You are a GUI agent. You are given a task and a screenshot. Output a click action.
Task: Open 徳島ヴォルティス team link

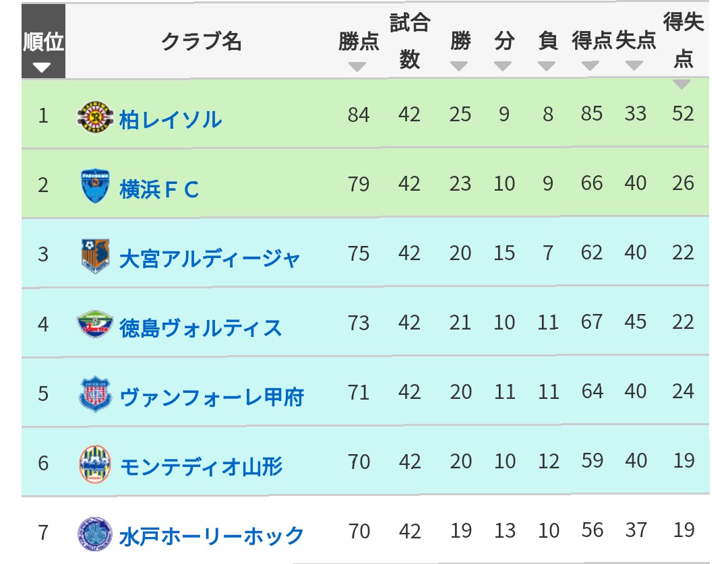pos(201,328)
